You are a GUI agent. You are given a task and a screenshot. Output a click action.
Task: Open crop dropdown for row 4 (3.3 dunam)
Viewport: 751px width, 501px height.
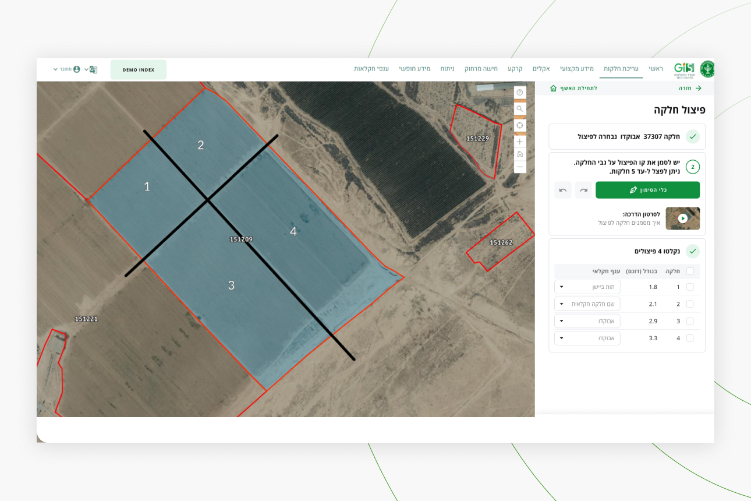point(587,338)
